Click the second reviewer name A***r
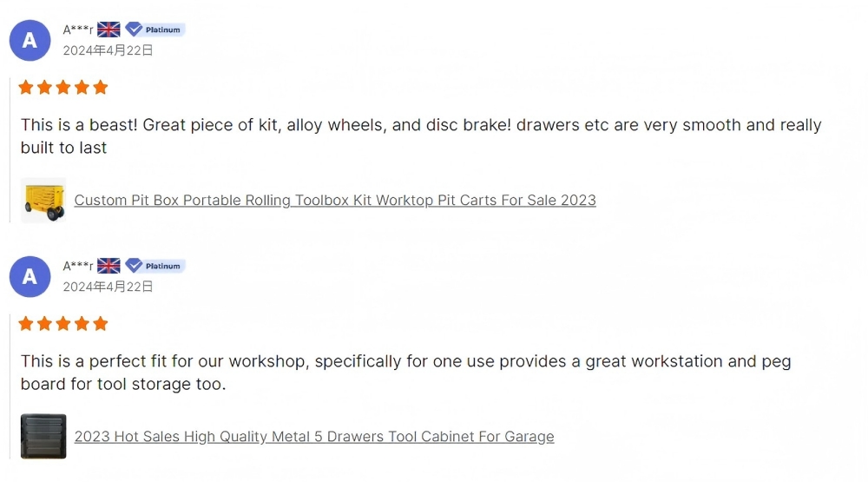 tap(78, 267)
